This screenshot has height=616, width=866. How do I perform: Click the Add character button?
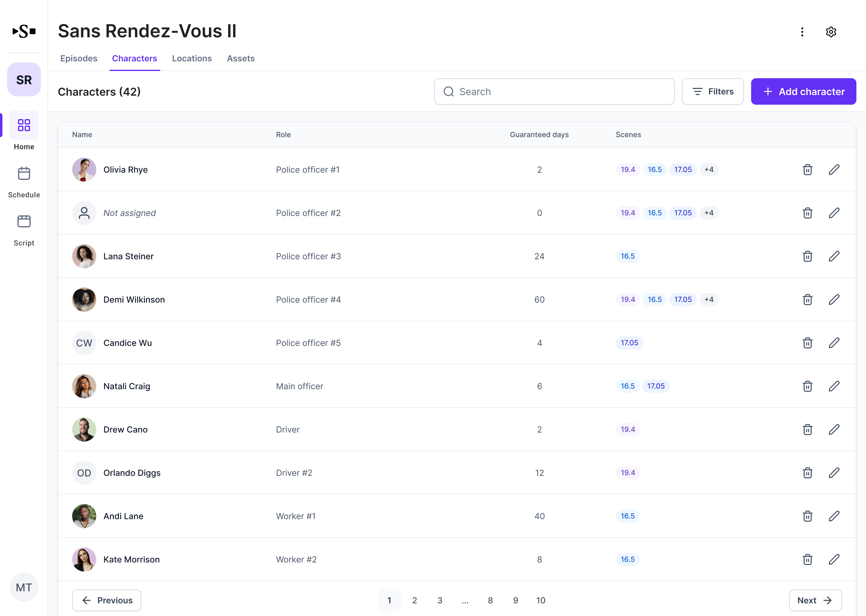click(803, 91)
